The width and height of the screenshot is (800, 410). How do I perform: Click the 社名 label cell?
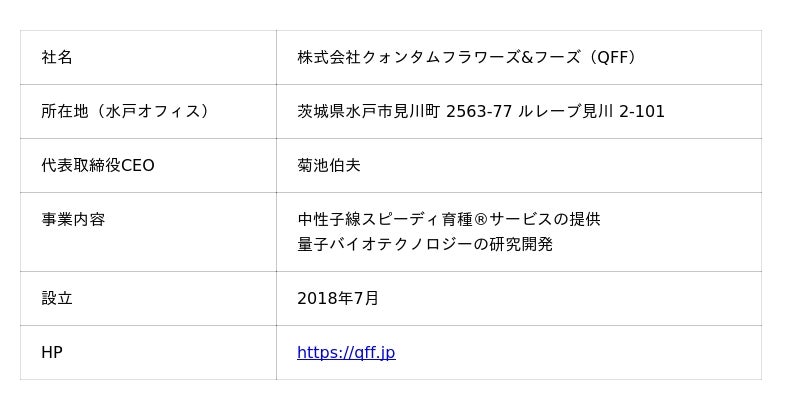57,57
